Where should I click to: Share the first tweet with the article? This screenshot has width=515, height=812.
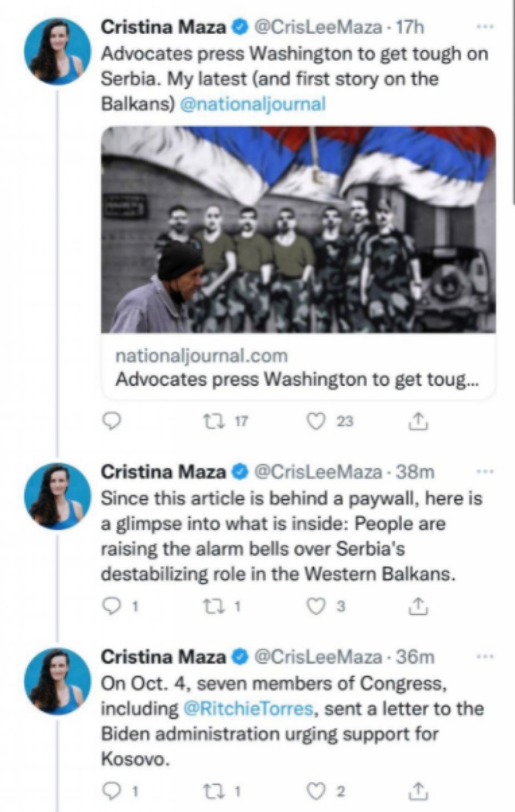418,421
